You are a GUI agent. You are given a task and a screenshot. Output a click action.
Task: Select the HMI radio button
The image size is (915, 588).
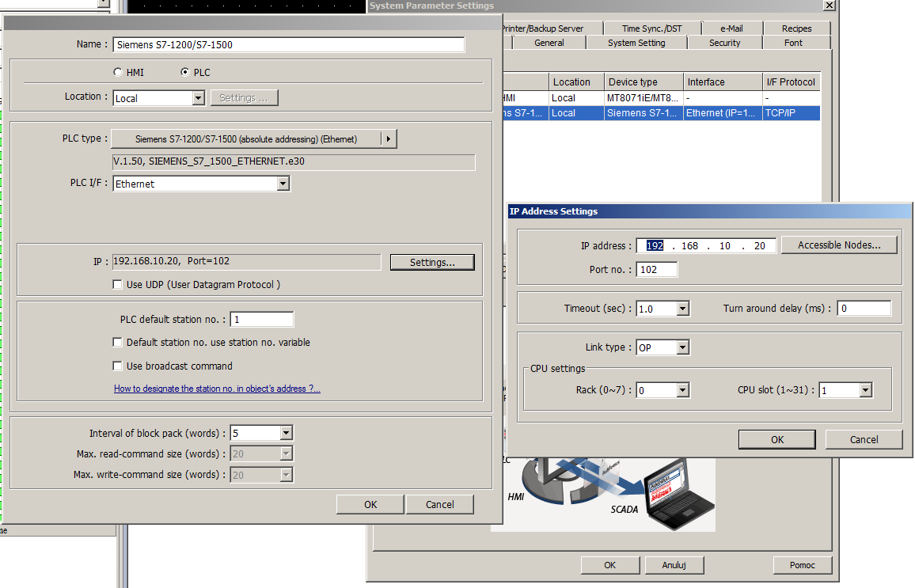pos(118,72)
